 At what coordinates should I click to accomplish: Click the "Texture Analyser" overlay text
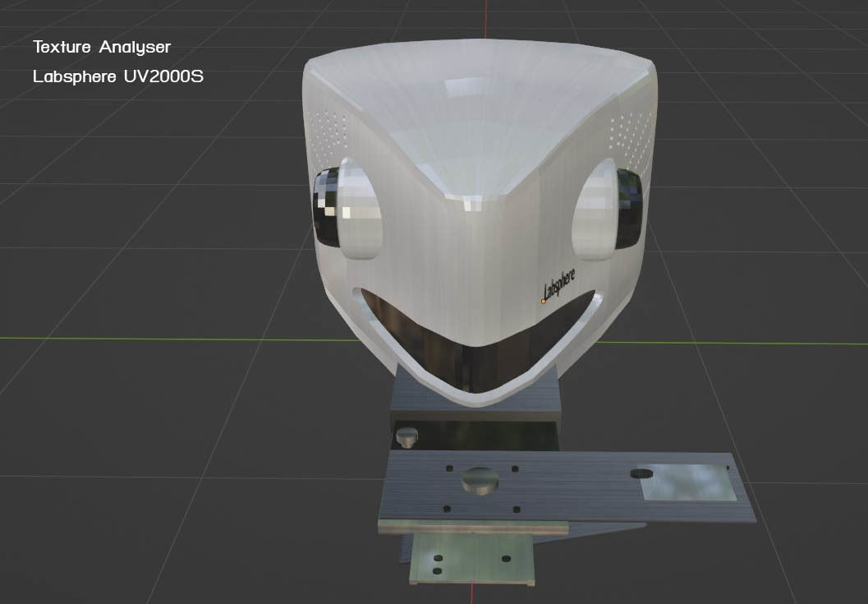(102, 47)
